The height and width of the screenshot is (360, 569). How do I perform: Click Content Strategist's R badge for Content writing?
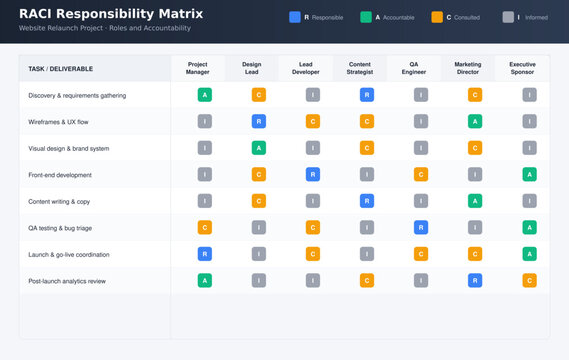click(367, 201)
